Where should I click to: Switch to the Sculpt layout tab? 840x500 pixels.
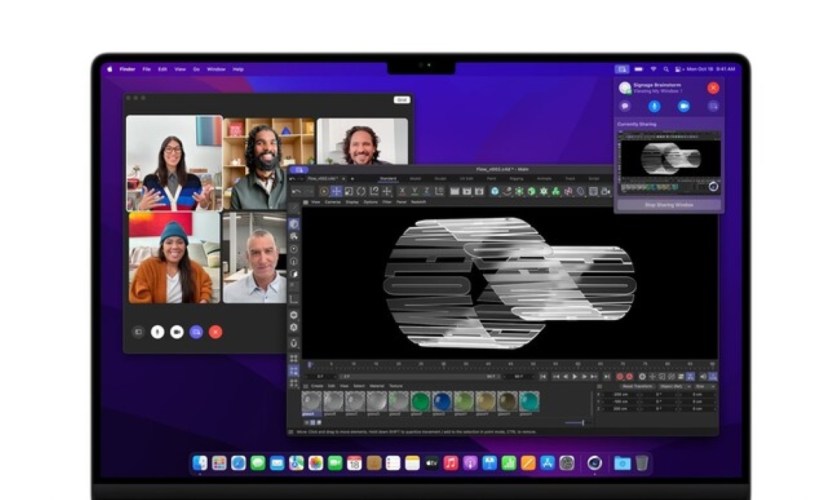point(440,178)
